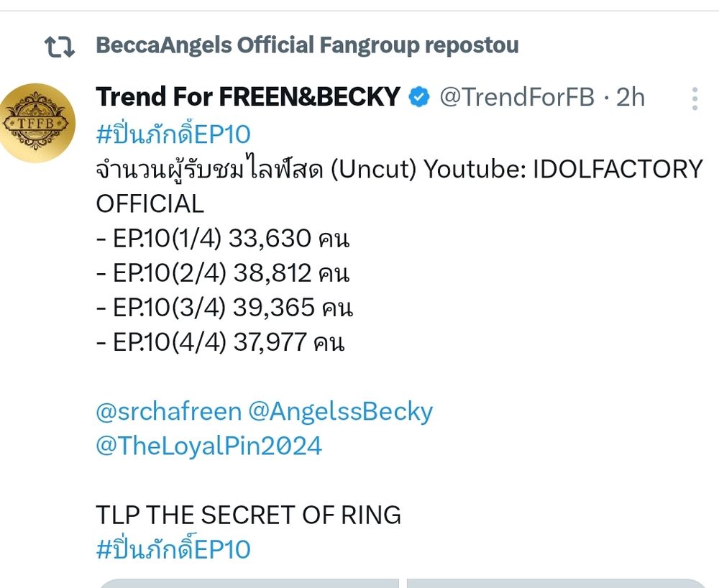Click the TLP THE SECRET OF RING text
Screen dimensions: 719x588
coord(248,515)
